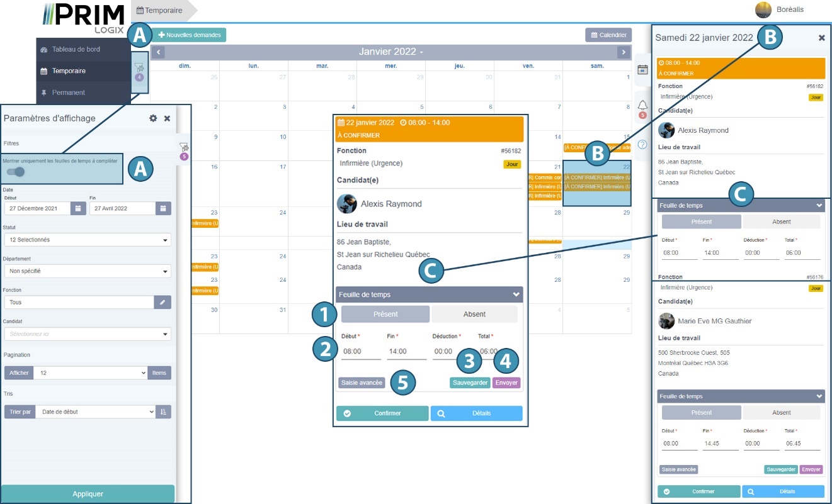Open the end date calendar picker icon
The width and height of the screenshot is (832, 504).
pos(163,208)
